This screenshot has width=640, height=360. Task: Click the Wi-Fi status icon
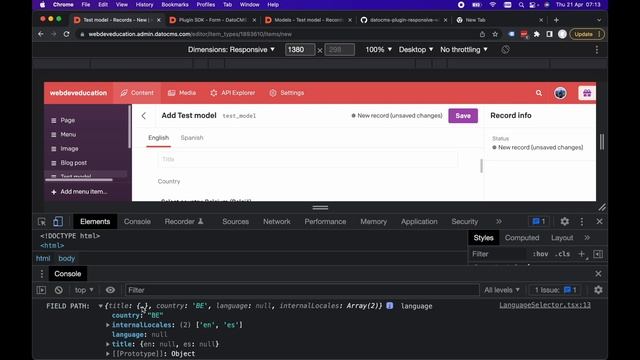point(493,5)
